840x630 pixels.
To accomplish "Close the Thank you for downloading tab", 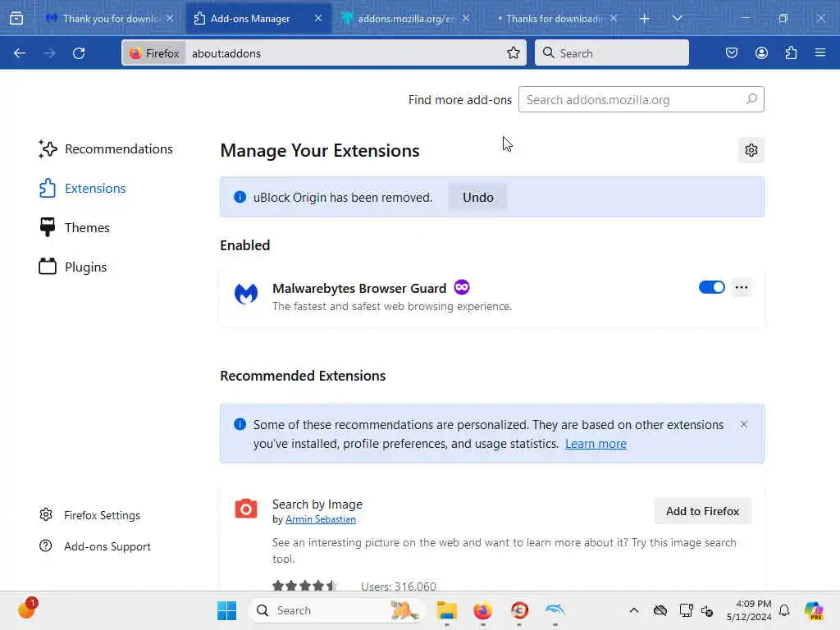I will click(170, 18).
